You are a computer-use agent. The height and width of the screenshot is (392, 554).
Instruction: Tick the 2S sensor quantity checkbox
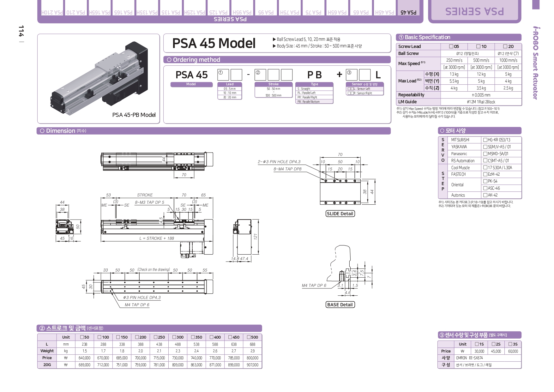click(493, 344)
